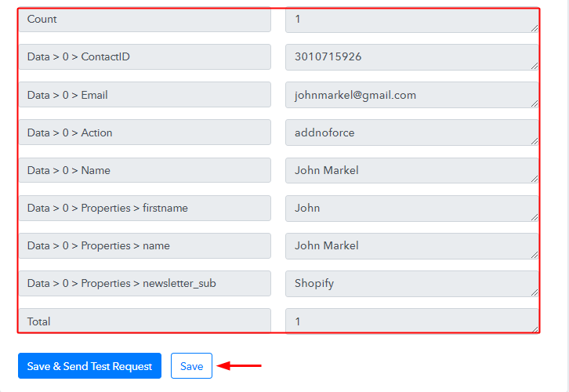Click the Properties > newsletter_sub label field
Image resolution: width=569 pixels, height=392 pixels.
tap(144, 283)
